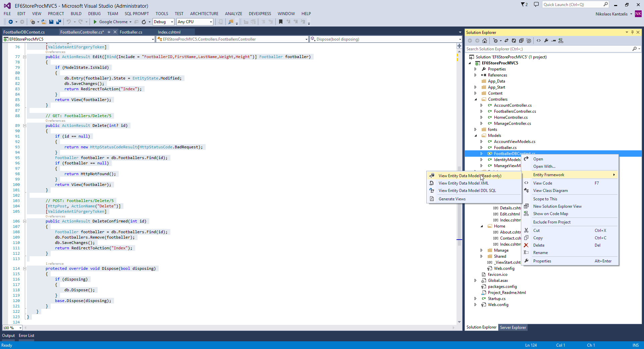Save the current file with the disk icon
This screenshot has height=349, width=644.
(51, 22)
